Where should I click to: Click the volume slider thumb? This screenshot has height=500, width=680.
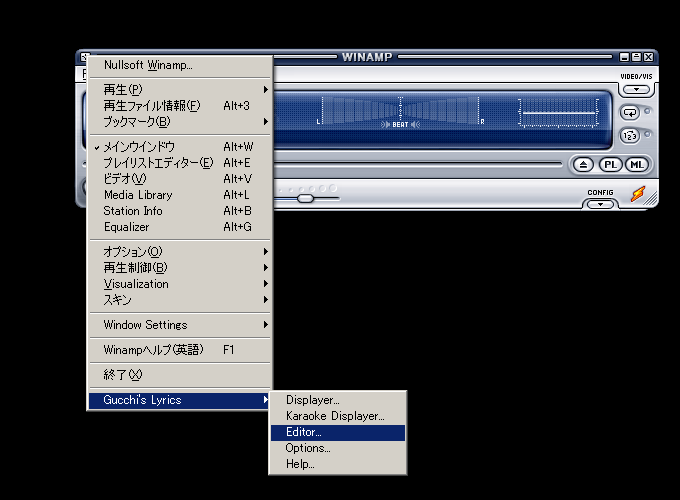point(305,199)
